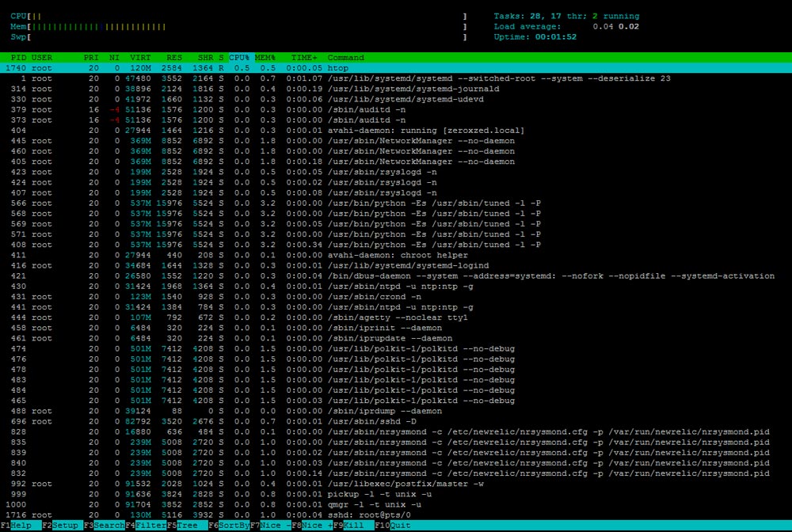Sort by SHR column header
The height and width of the screenshot is (532, 792).
[206, 58]
